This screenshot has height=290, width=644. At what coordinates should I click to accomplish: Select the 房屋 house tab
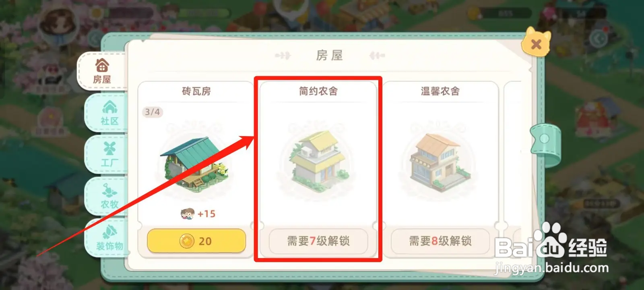[102, 71]
